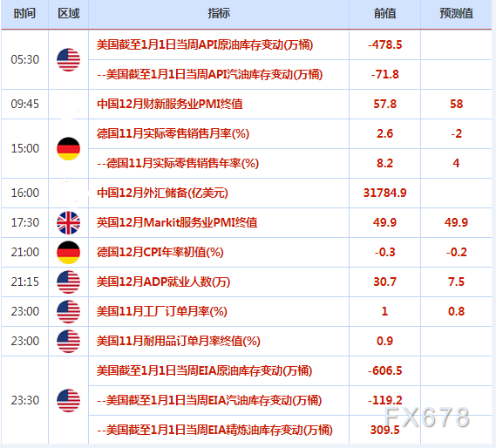Select the 前值 column header
The image size is (496, 448).
(385, 14)
